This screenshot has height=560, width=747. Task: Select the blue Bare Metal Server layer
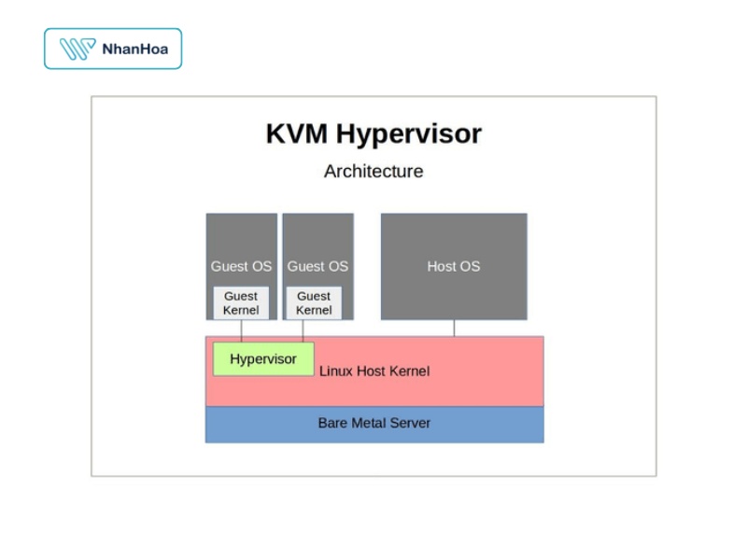[x=374, y=424]
